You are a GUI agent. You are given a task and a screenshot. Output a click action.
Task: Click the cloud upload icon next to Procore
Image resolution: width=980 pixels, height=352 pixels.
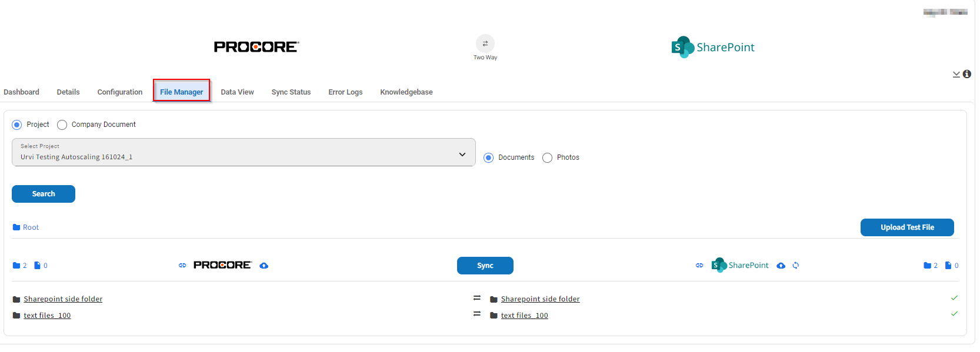click(264, 266)
